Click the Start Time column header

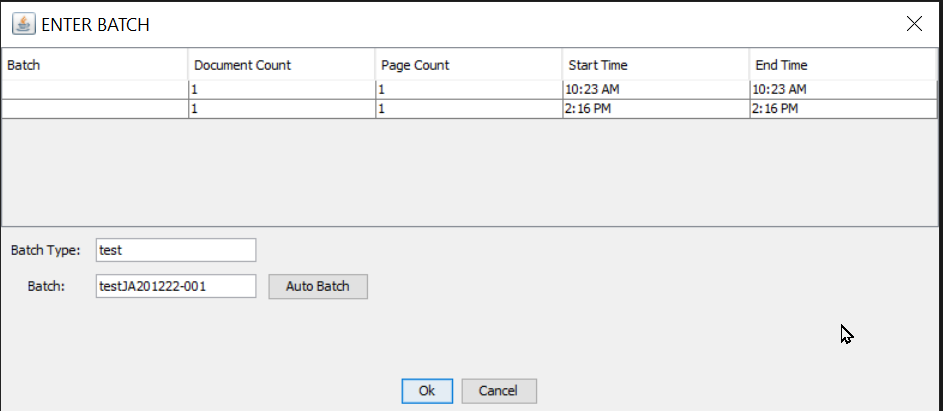(x=655, y=65)
